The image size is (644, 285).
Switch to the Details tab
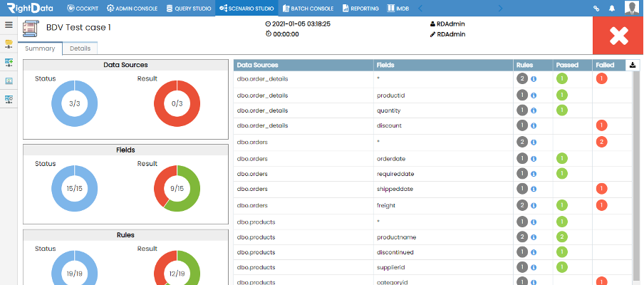click(80, 48)
